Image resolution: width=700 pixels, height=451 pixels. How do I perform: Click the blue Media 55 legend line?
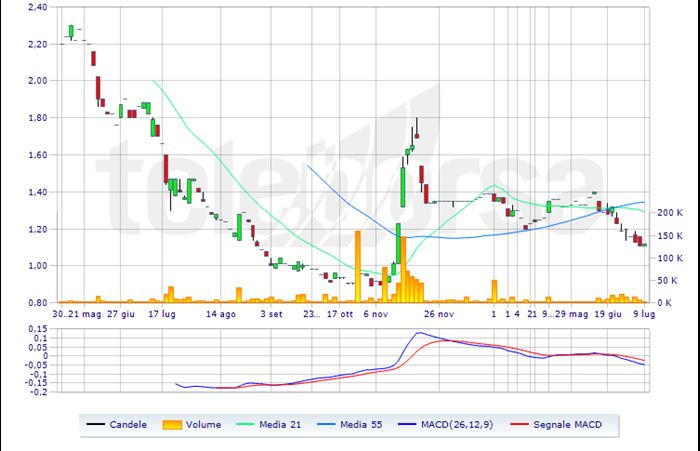tap(326, 425)
